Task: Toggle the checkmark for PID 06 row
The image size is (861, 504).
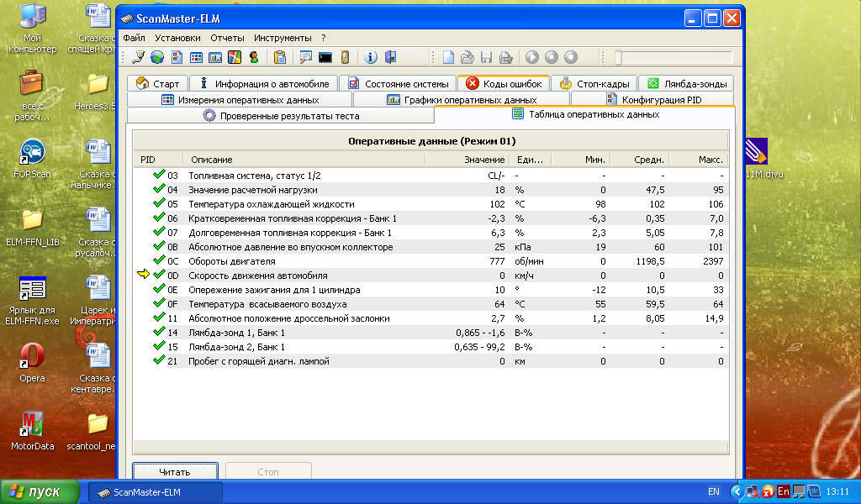Action: [x=159, y=218]
